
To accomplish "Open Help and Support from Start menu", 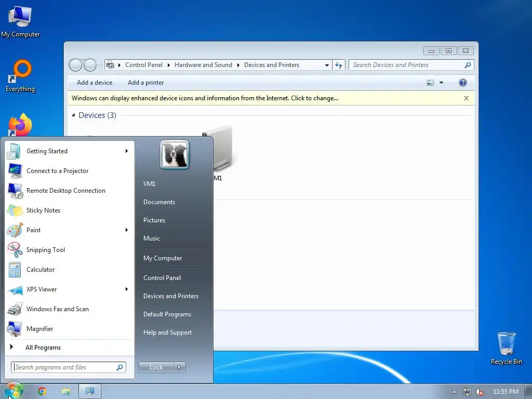I will pos(167,332).
